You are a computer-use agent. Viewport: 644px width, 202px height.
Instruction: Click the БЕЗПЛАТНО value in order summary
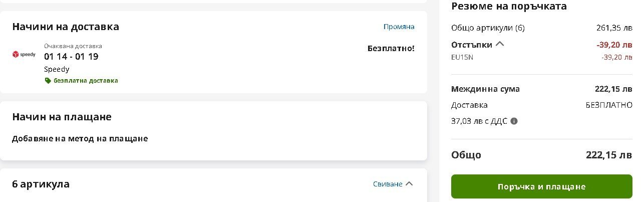click(608, 105)
